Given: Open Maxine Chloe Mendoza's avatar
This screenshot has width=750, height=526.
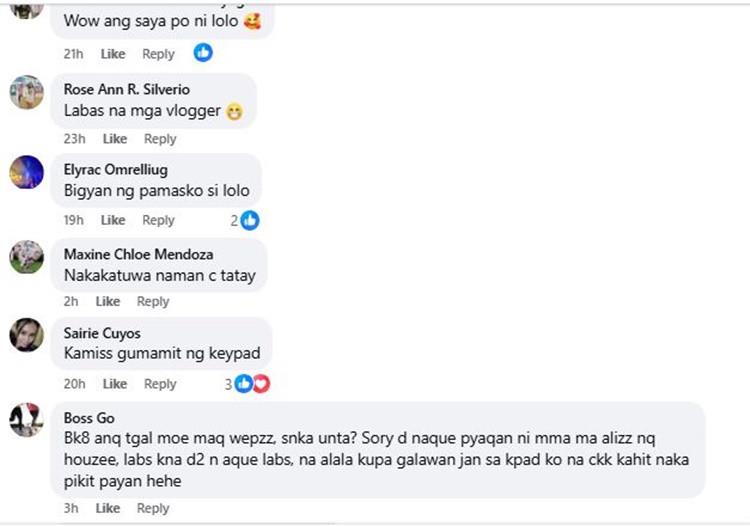Looking at the screenshot, I should pyautogui.click(x=27, y=257).
